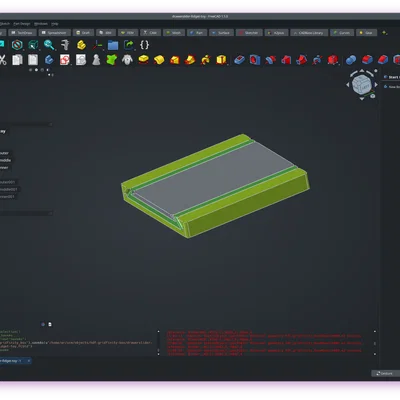Click the Boolean operation blue spheres icon

point(351,60)
